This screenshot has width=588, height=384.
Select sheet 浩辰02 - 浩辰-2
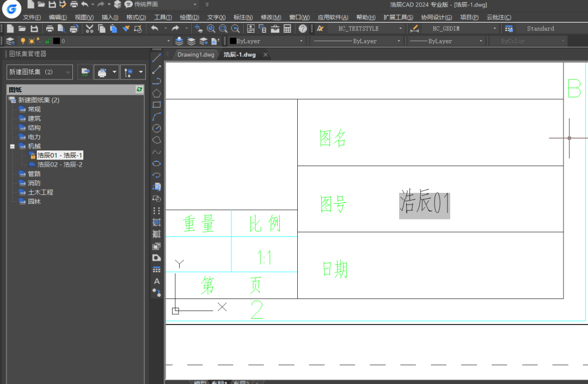point(60,164)
